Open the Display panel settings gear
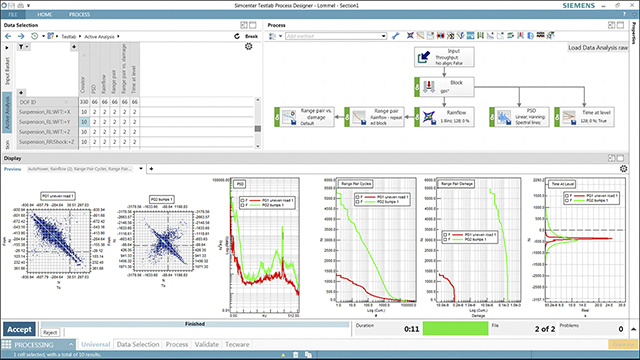Viewport: 640px width, 360px height. point(623,169)
